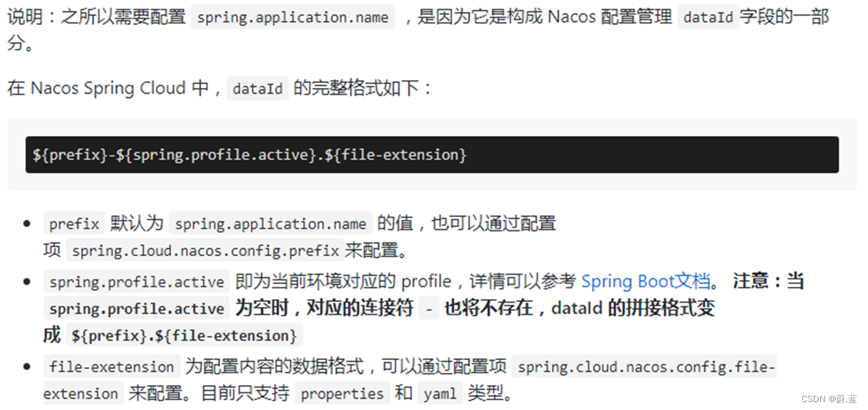Open the Spring Boot文档 link
868x410 pixels.
(x=645, y=281)
